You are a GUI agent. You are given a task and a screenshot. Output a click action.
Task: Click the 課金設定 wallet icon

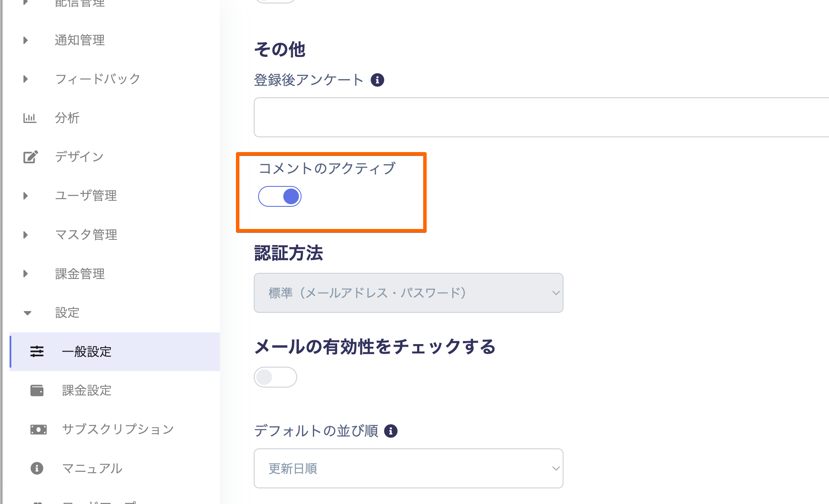(x=37, y=391)
